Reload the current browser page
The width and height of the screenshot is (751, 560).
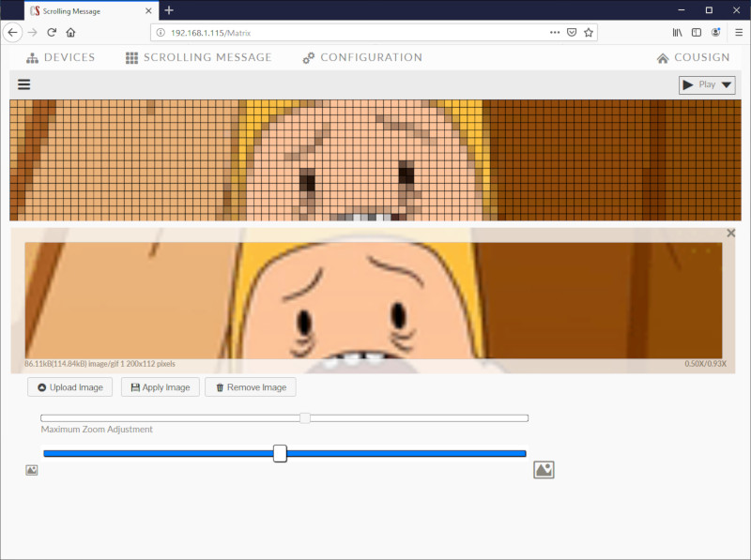[52, 32]
